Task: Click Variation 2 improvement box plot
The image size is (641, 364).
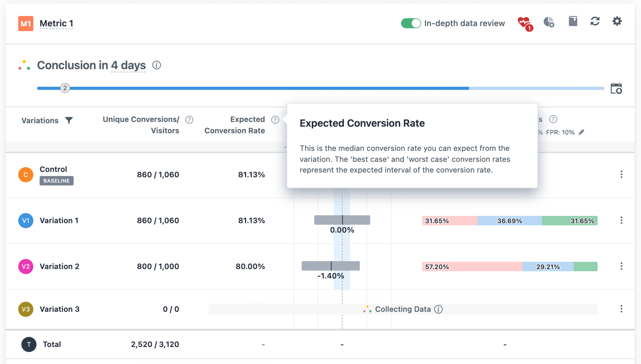Action: [x=331, y=266]
